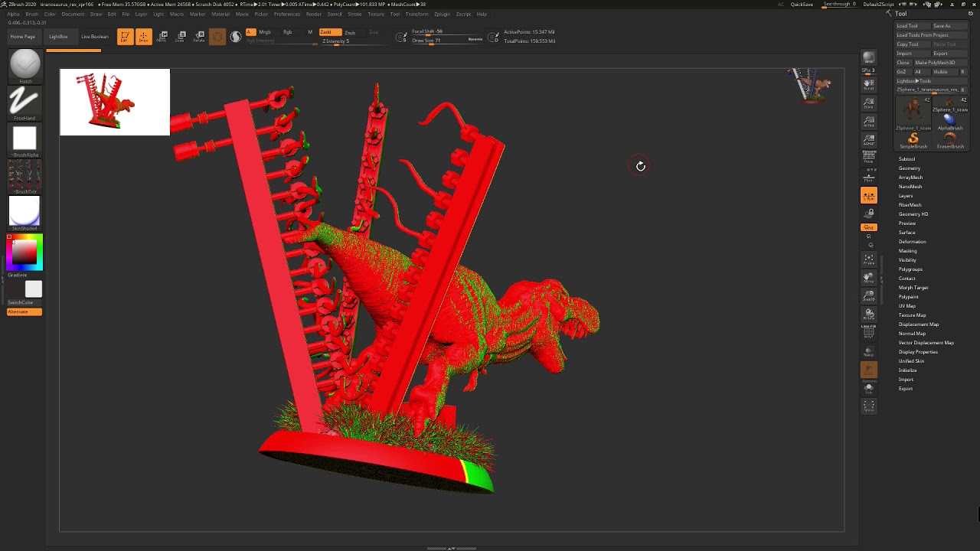The width and height of the screenshot is (980, 551).
Task: Click the Load Tool button
Action: click(913, 26)
